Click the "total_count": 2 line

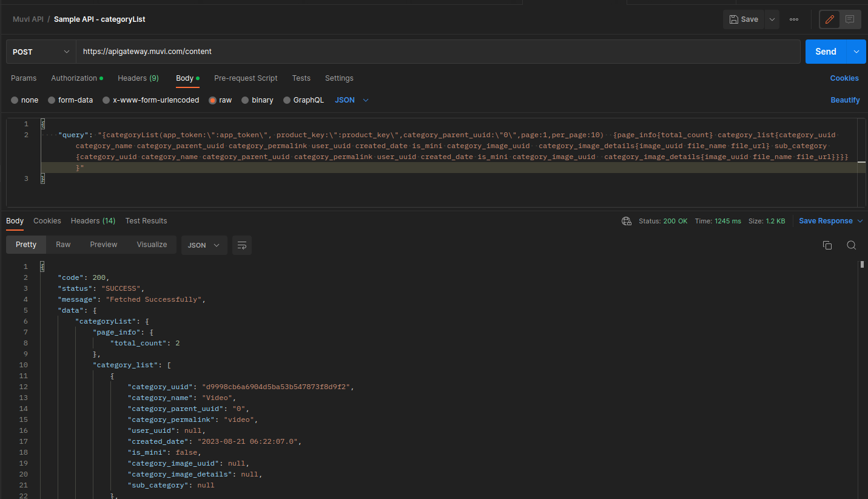145,343
